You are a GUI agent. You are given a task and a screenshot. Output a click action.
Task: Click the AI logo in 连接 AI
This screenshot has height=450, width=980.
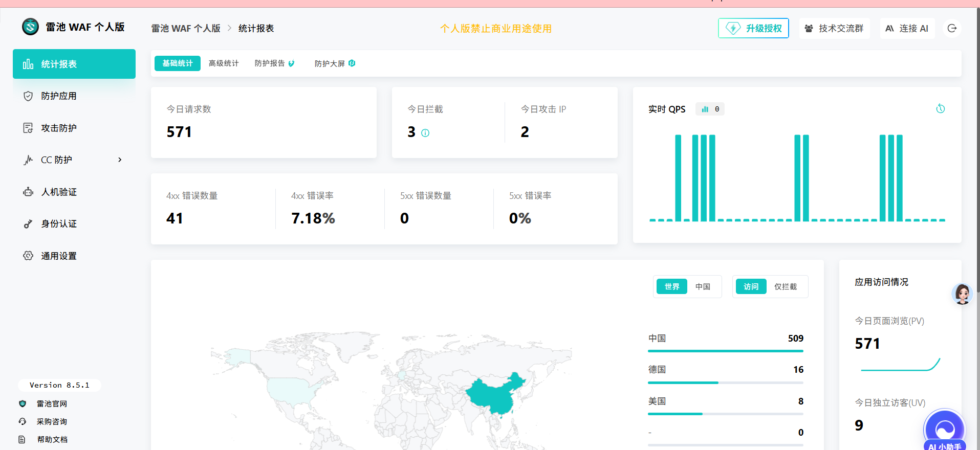[x=890, y=29]
